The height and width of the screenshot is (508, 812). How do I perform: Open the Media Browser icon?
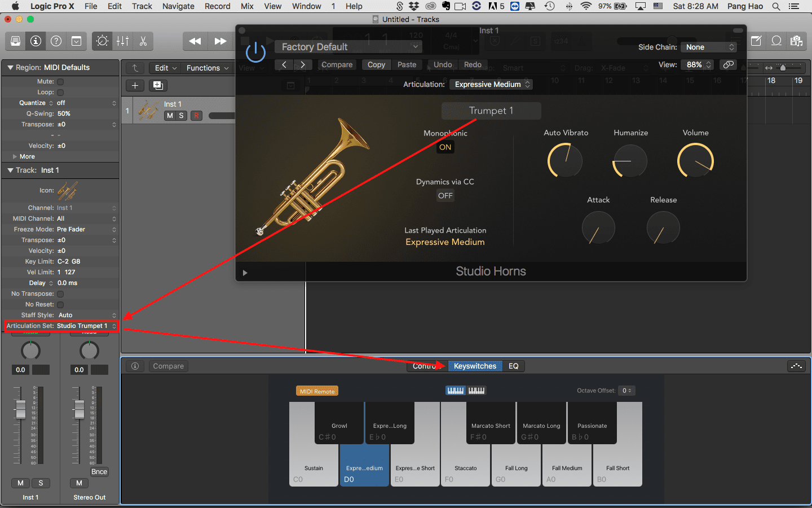point(796,41)
